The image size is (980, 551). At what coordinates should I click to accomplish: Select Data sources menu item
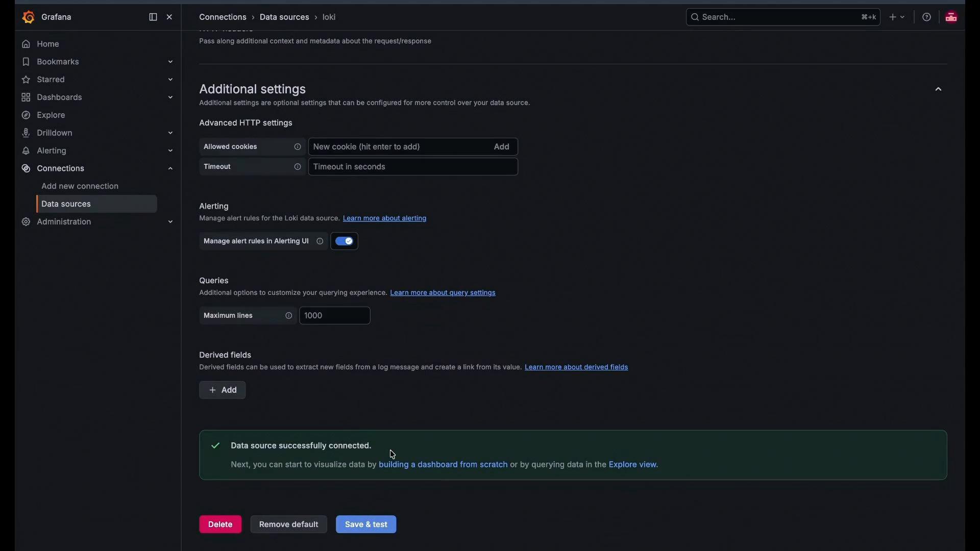tap(96, 205)
